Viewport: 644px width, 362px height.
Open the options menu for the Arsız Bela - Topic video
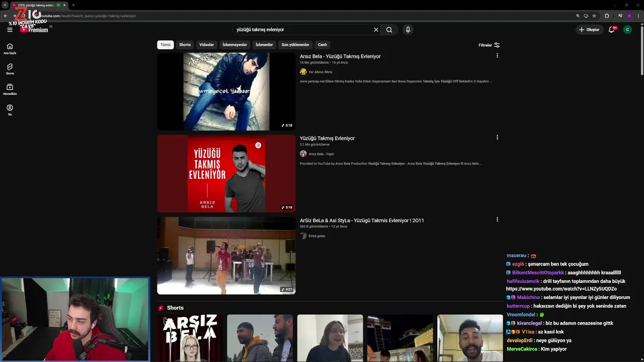[x=497, y=138]
